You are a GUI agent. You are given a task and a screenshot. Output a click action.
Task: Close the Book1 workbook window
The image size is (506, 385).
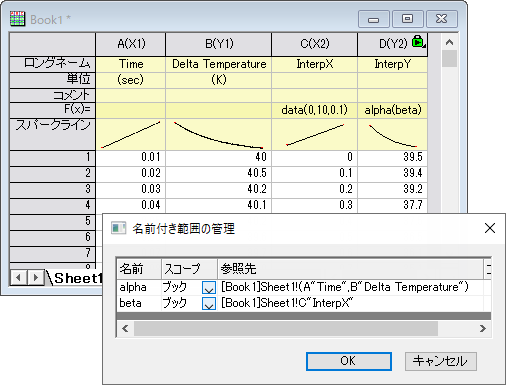(x=442, y=19)
